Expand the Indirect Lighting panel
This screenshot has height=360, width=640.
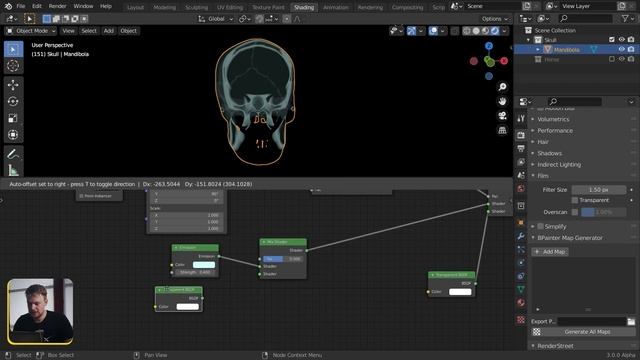coord(559,164)
